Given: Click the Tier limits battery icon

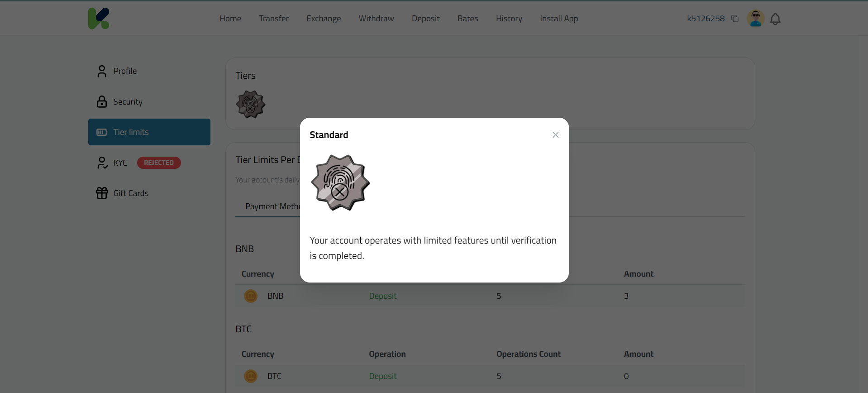Looking at the screenshot, I should (102, 132).
